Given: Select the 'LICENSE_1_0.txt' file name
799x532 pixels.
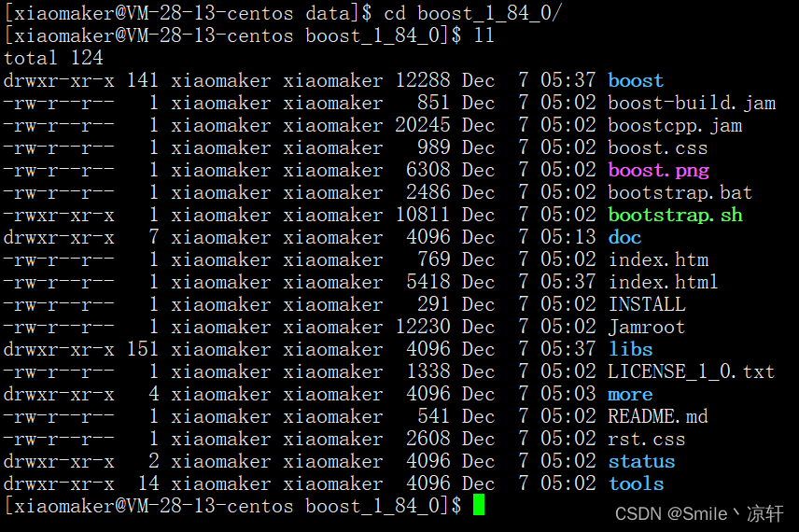Looking at the screenshot, I should [691, 372].
